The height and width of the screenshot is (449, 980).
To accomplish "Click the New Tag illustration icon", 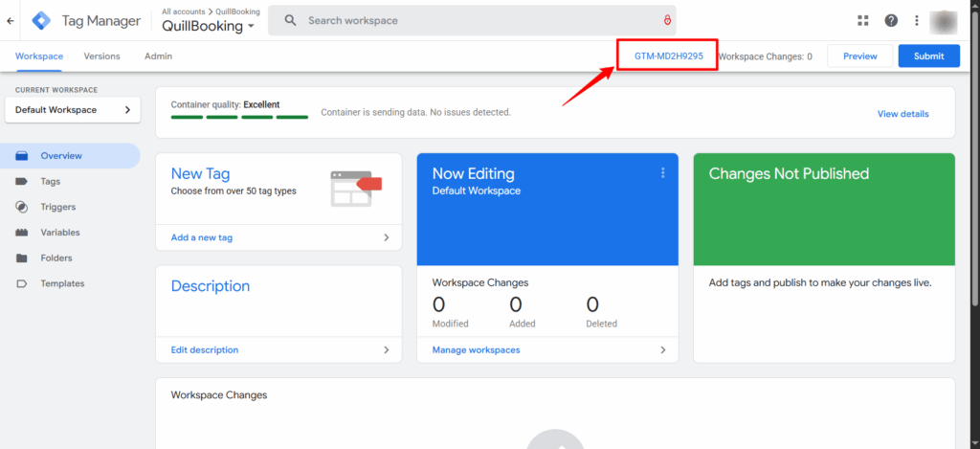I will (355, 188).
